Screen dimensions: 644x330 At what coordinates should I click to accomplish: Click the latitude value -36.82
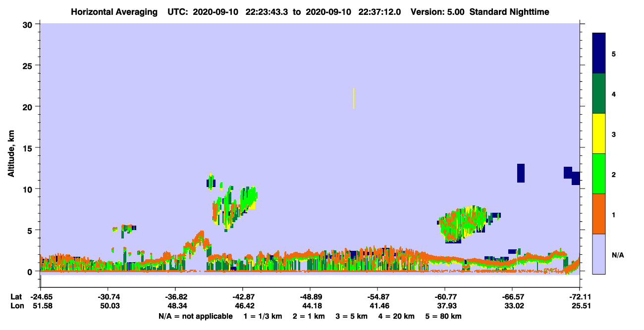175,297
